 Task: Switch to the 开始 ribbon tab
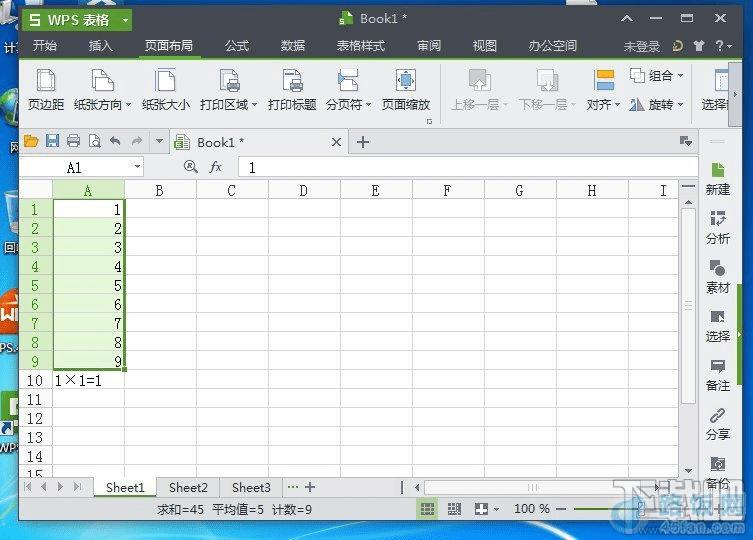click(45, 46)
